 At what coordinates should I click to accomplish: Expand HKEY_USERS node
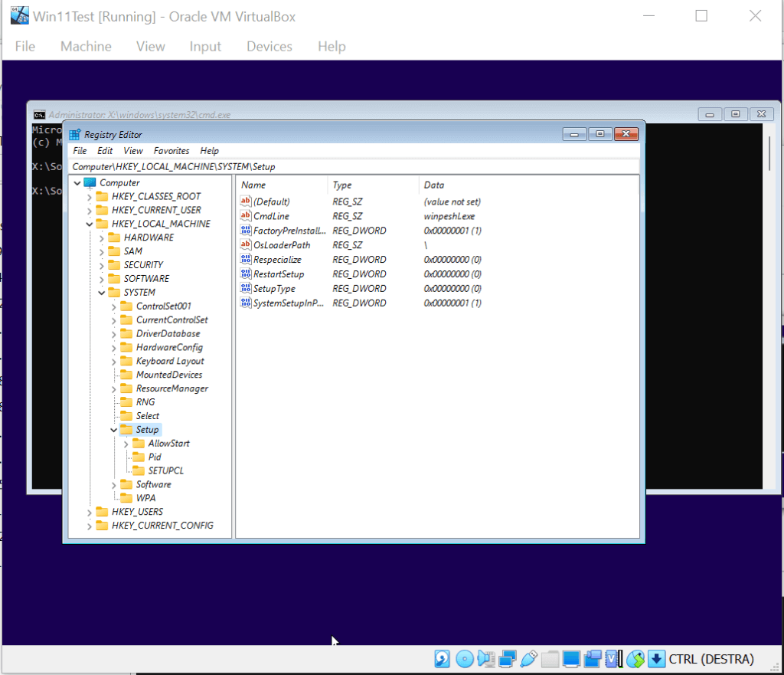(x=89, y=513)
